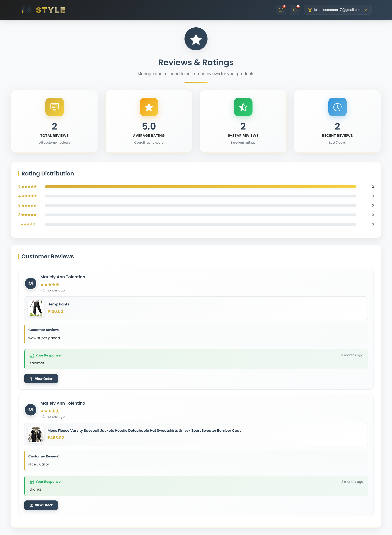The image size is (392, 535).
Task: Click the Average Rating star icon
Action: tap(149, 107)
